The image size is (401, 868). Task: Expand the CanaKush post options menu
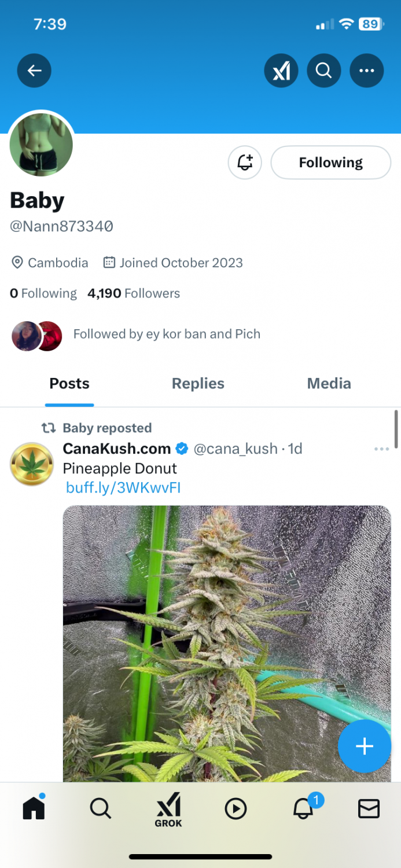381,449
